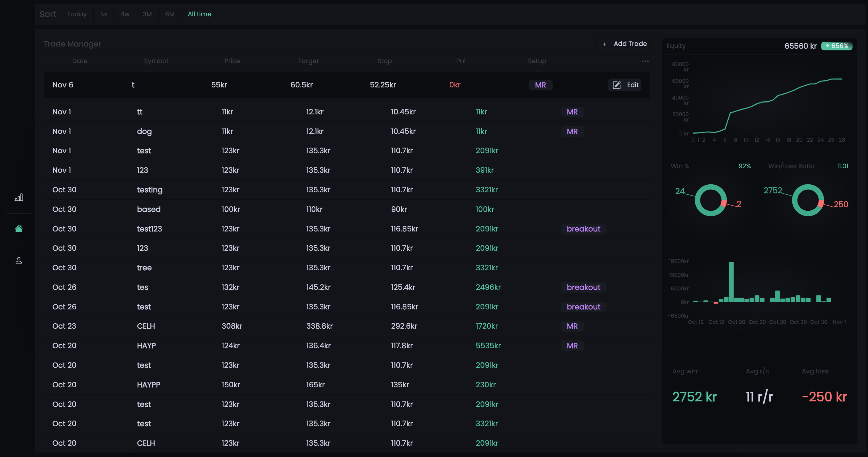
Task: Click the Pnl column header
Action: click(461, 61)
